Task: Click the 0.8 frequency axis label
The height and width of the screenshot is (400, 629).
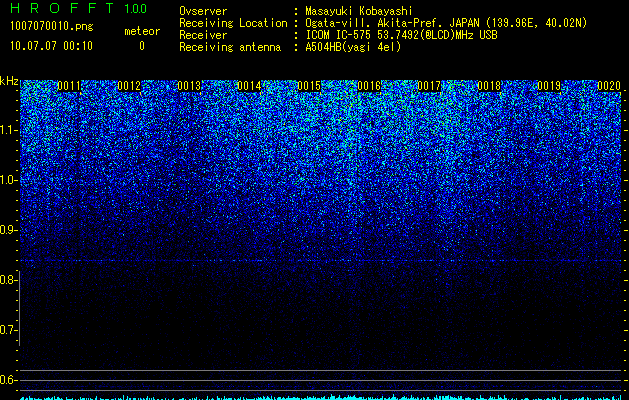Action: pyautogui.click(x=8, y=280)
